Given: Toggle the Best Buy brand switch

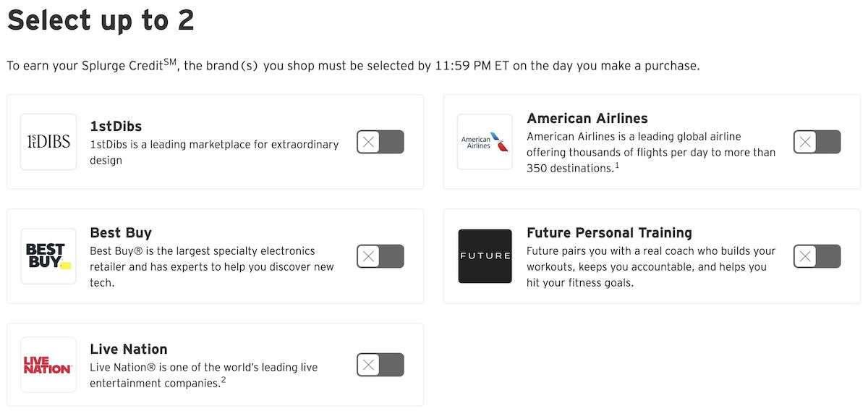Looking at the screenshot, I should point(380,256).
